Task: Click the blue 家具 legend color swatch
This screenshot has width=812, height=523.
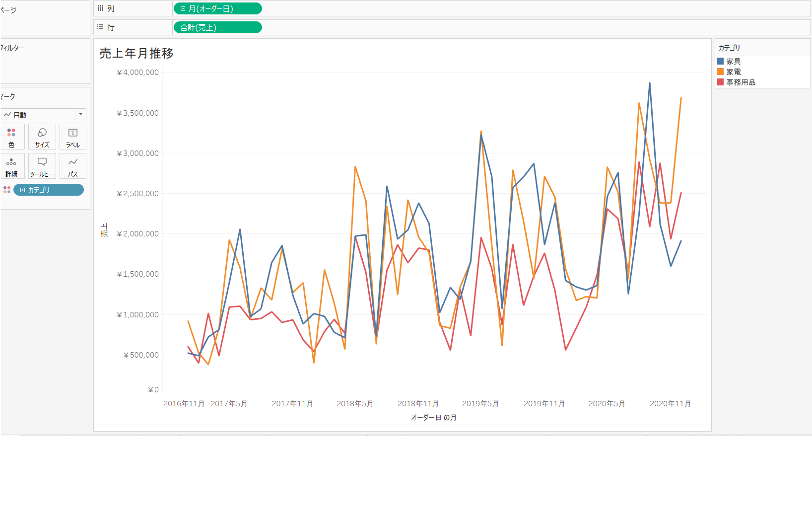Action: tap(720, 61)
